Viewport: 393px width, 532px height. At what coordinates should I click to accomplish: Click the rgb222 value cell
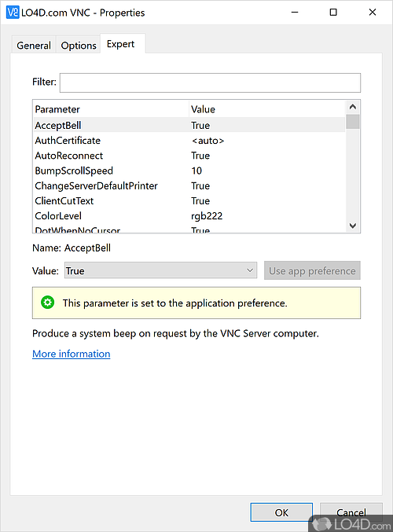click(x=207, y=216)
